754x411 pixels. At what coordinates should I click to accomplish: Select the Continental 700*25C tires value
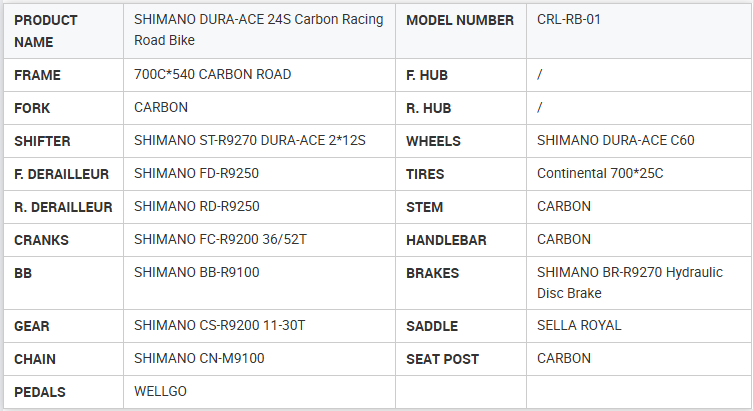pos(599,174)
